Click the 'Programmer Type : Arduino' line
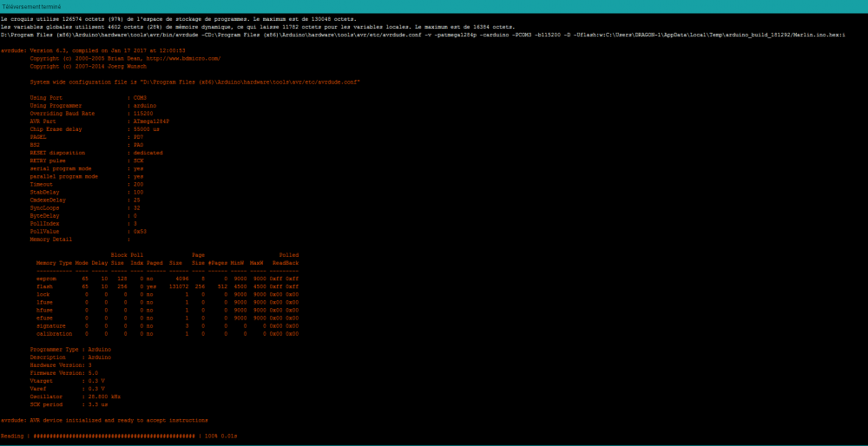The height and width of the screenshot is (446, 868). [70, 350]
